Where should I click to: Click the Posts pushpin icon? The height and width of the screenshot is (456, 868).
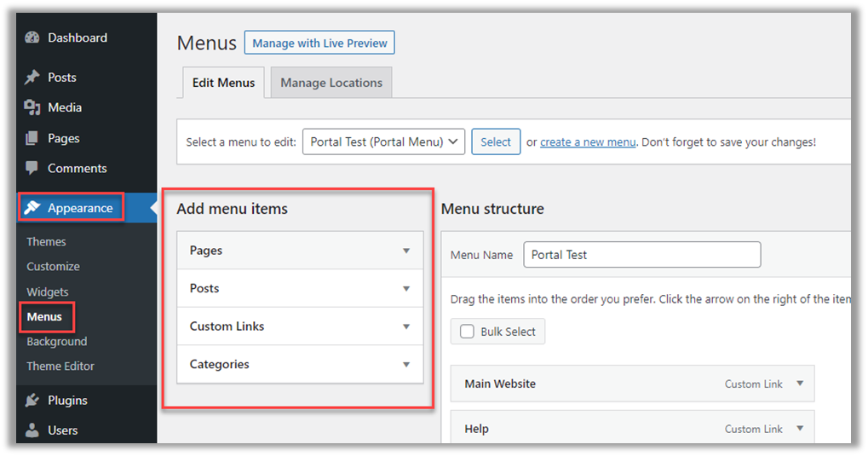coord(32,78)
